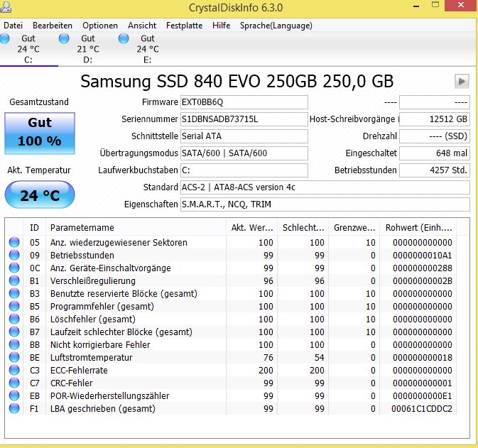Click the Eingeschaltet value 648 mal
478x448 pixels.
[x=435, y=153]
